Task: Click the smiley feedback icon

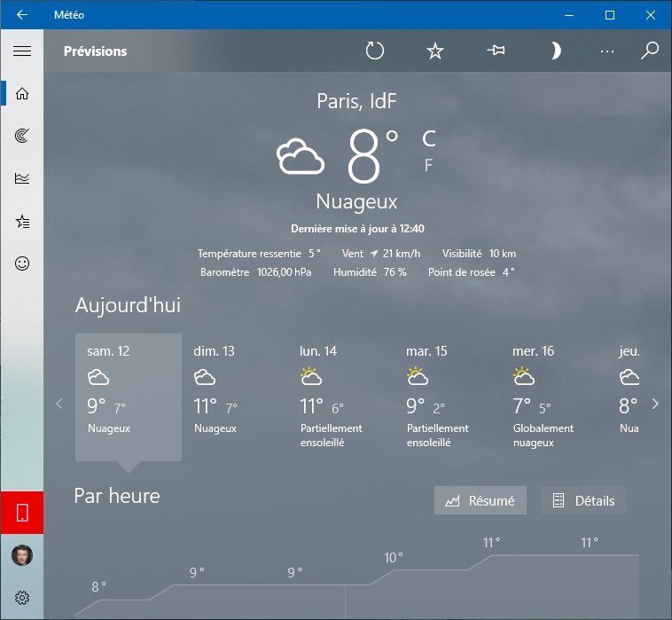Action: click(x=22, y=263)
